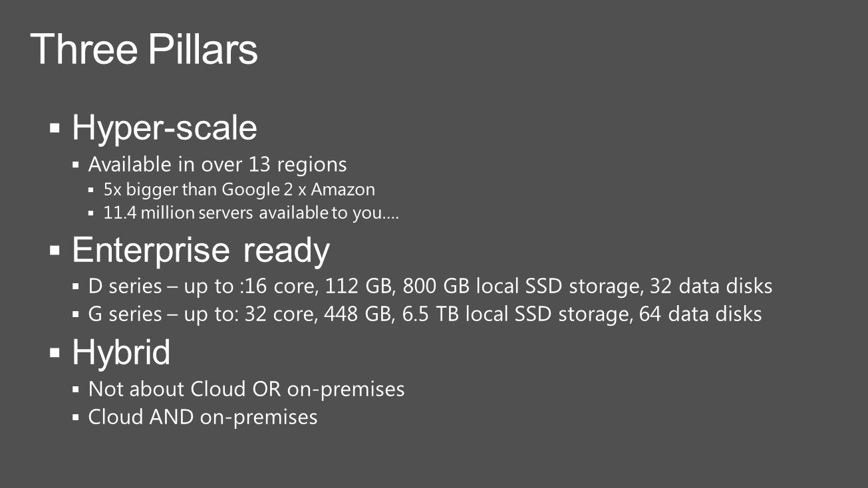Click the D series specifications line
The width and height of the screenshot is (868, 488).
pyautogui.click(x=430, y=287)
